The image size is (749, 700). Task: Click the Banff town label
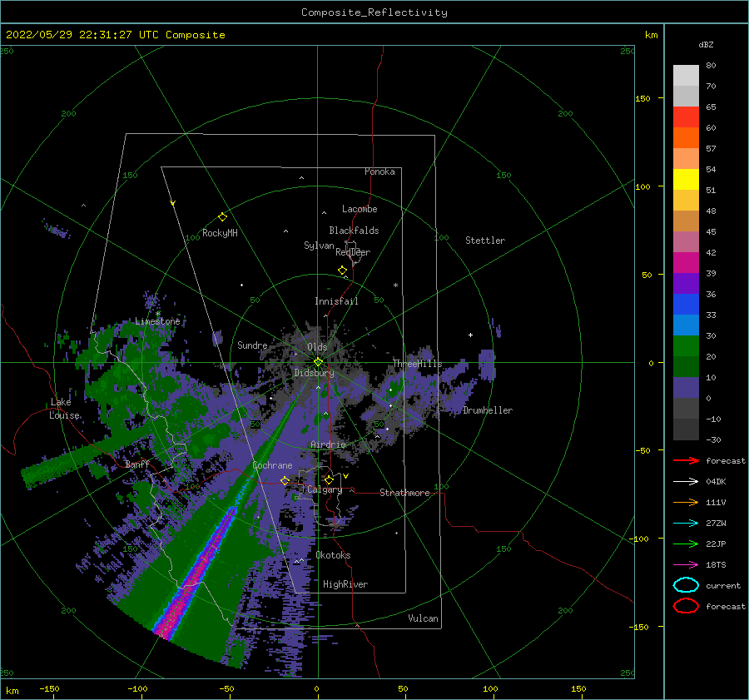tap(137, 464)
